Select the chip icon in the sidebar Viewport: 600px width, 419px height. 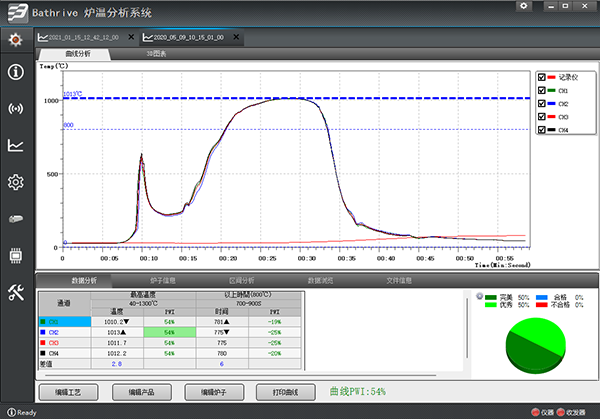pyautogui.click(x=15, y=255)
